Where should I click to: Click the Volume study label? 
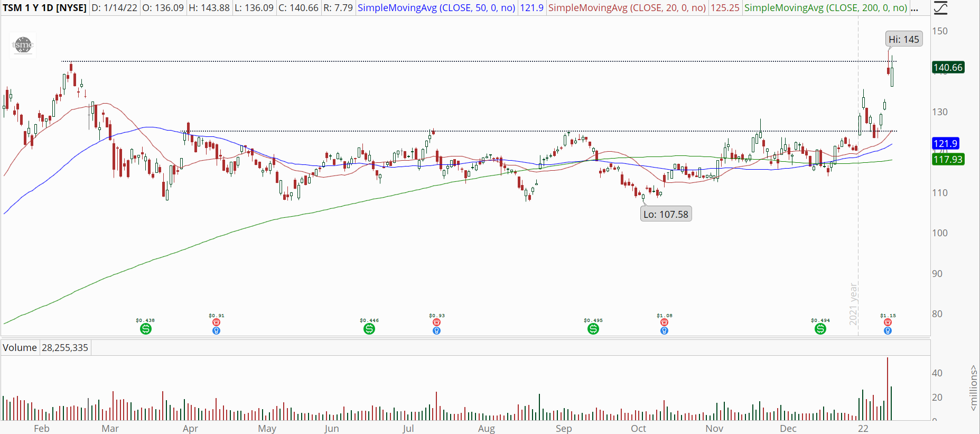point(20,347)
